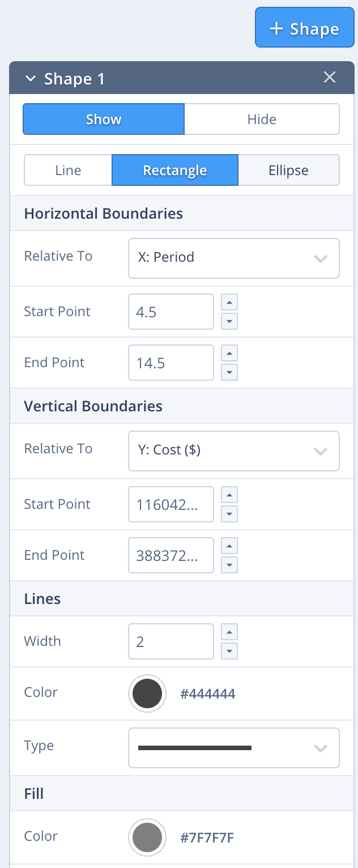Open the #7F7F7F fill color swatch
This screenshot has height=868, width=358.
coord(147,837)
